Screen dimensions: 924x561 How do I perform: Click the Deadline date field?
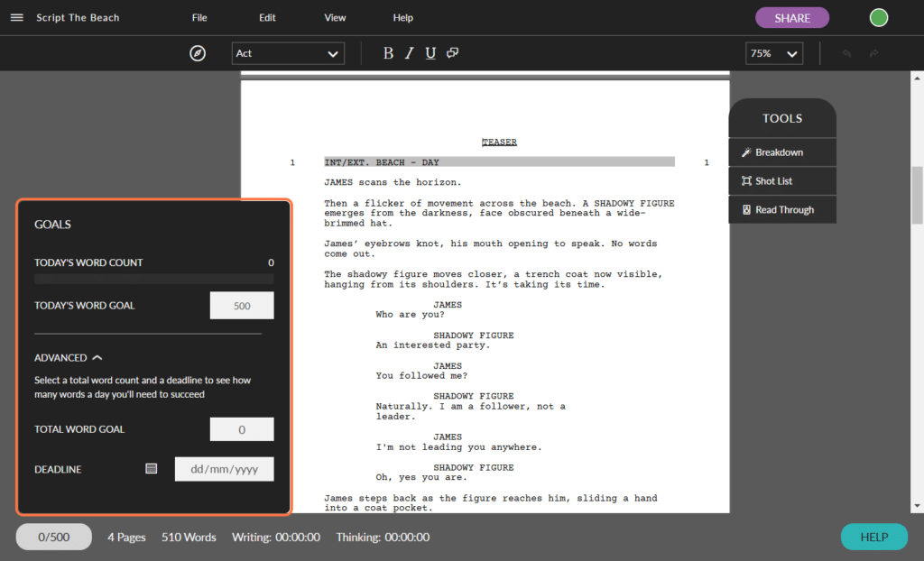(224, 469)
